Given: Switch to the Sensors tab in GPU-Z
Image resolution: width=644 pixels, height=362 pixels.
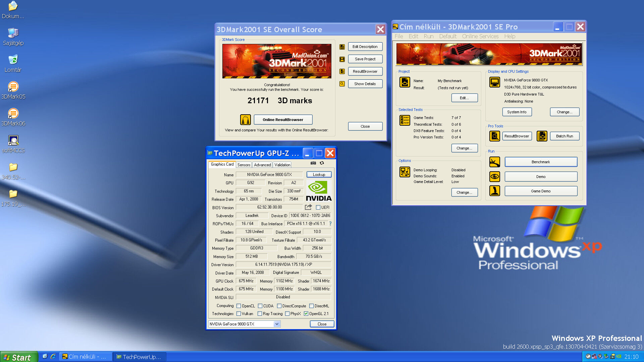Looking at the screenshot, I should click(x=244, y=165).
